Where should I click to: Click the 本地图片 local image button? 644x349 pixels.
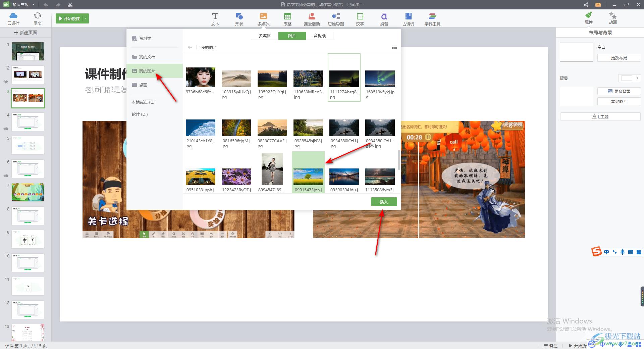point(619,101)
